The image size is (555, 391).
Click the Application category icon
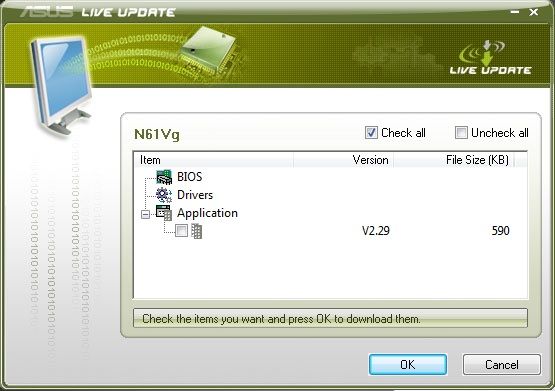(164, 213)
